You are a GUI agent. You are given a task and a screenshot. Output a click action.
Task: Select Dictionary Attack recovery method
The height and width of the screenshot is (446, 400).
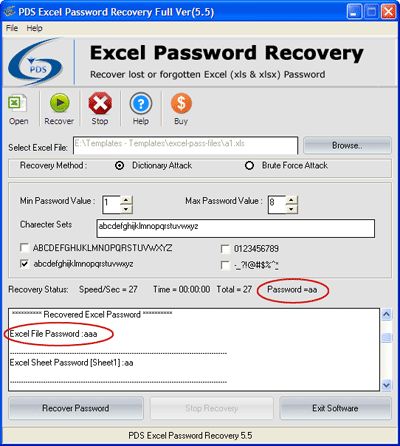(119, 165)
